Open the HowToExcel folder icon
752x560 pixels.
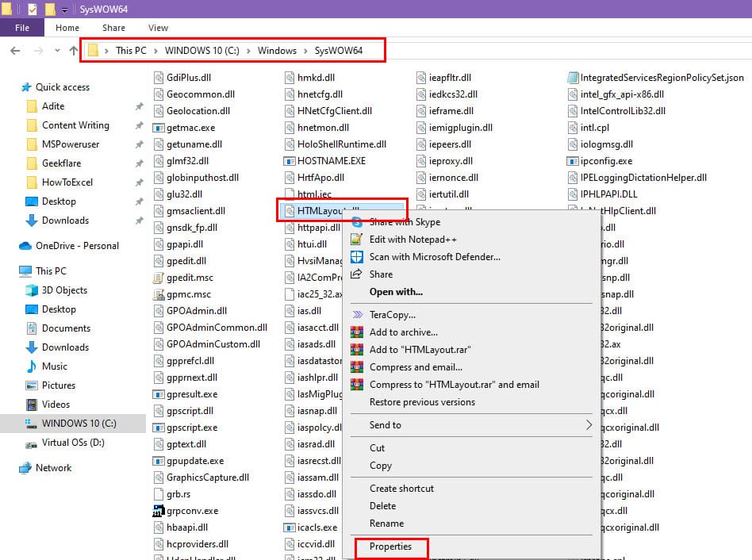pos(32,182)
